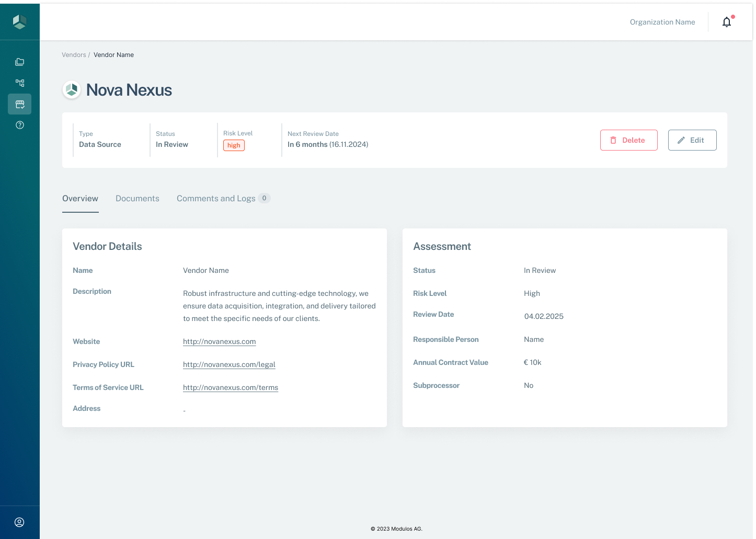Open the http://novanexus.com website link

[x=219, y=341]
